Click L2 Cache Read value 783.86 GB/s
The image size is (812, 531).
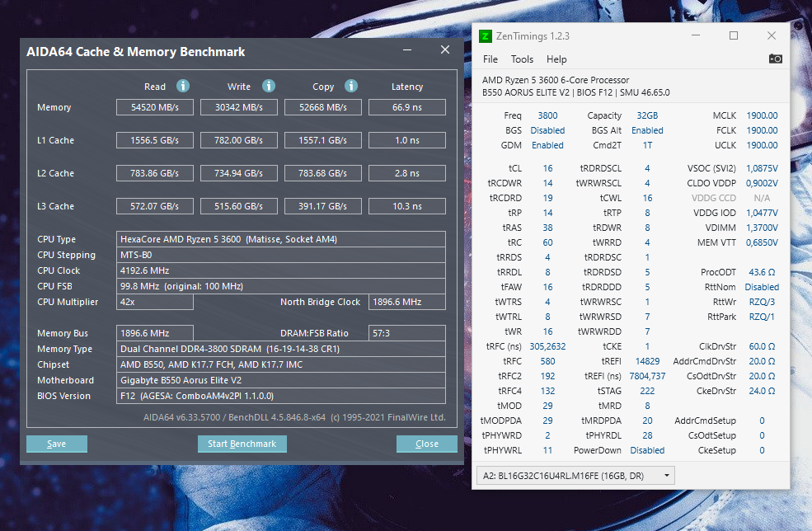click(x=155, y=173)
